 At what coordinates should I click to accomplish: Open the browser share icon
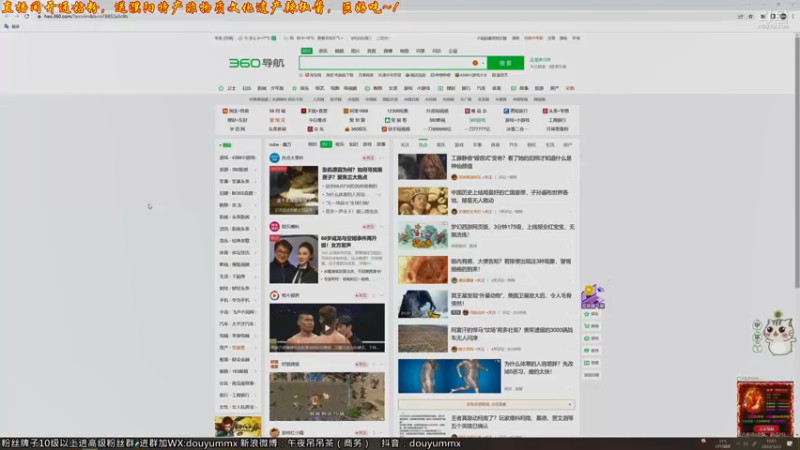740,16
